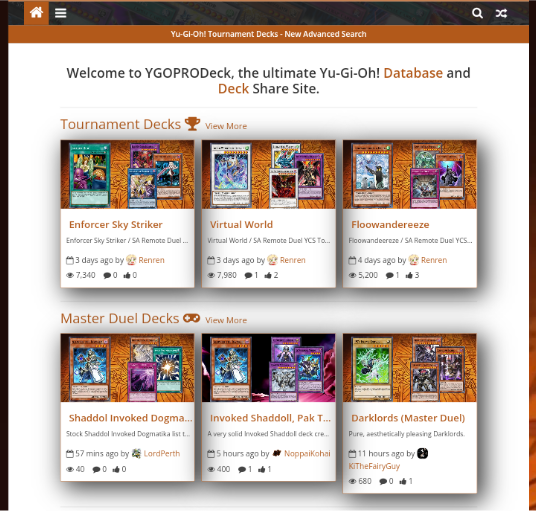Screen dimensions: 537x511
Task: Open the New Advanced Search banner link
Action: click(268, 34)
